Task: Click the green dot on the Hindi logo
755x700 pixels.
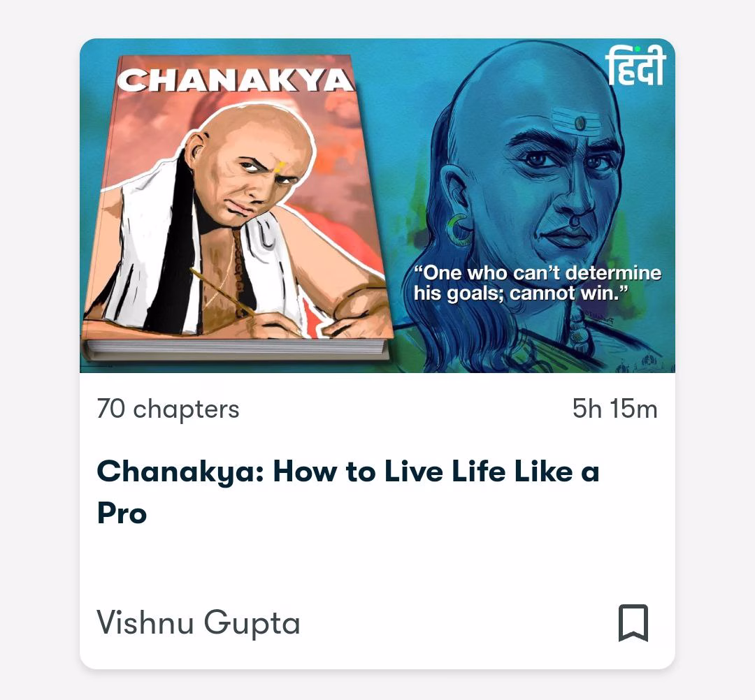Action: point(638,49)
